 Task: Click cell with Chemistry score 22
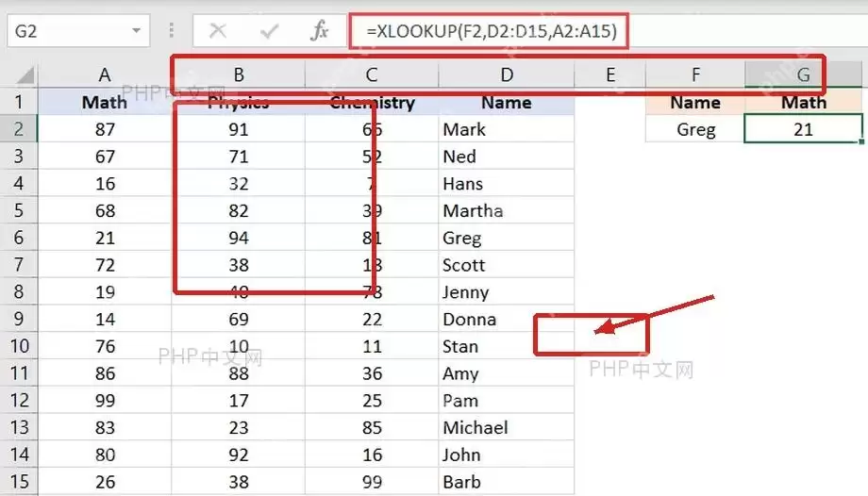pyautogui.click(x=372, y=319)
